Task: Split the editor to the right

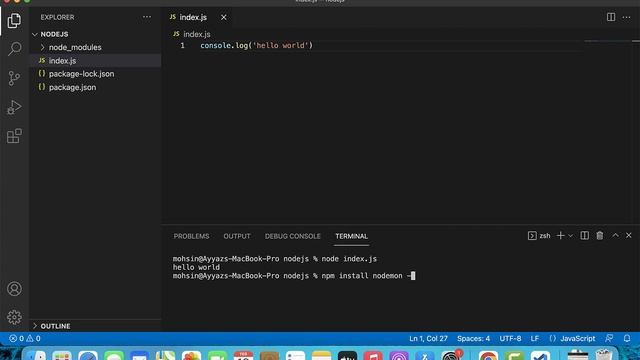Action: click(x=611, y=17)
